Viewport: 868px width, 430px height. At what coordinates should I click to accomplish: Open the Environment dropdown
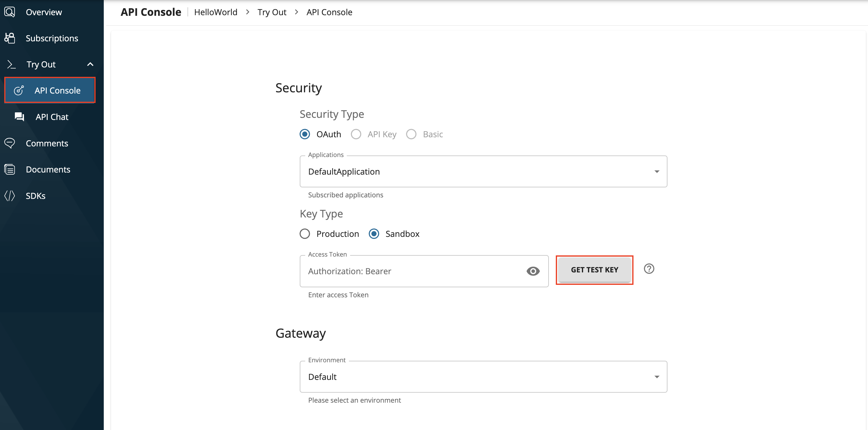[483, 377]
